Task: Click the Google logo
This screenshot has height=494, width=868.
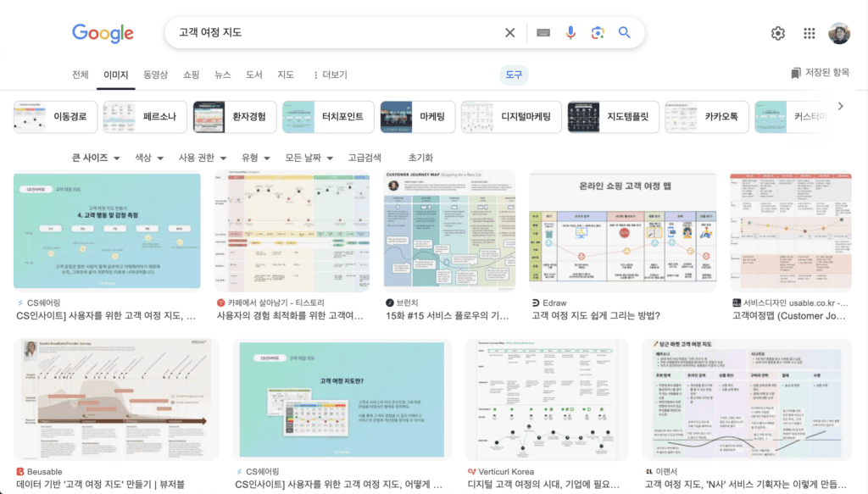Action: click(x=103, y=33)
